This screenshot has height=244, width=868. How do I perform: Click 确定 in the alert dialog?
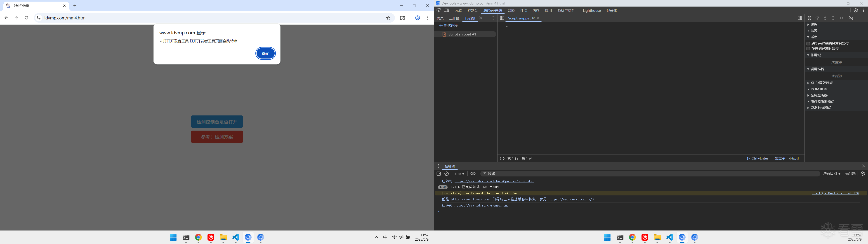[266, 53]
